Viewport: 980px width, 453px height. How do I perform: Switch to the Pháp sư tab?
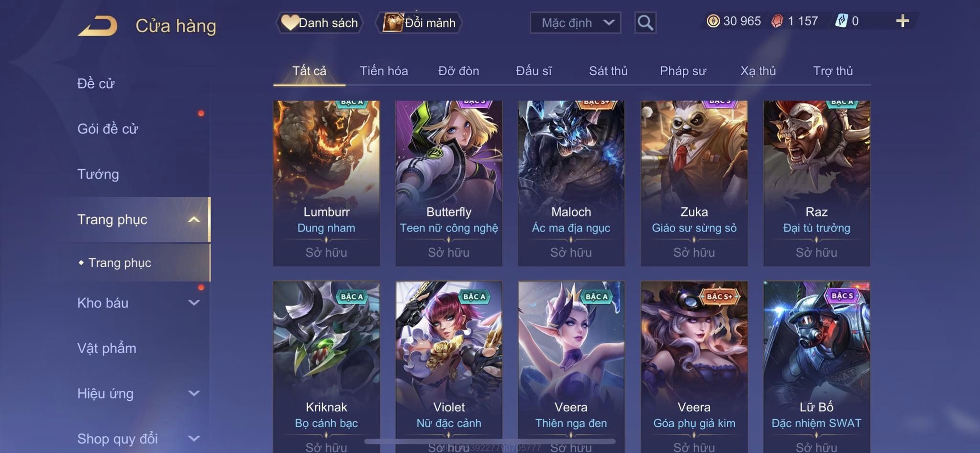683,71
